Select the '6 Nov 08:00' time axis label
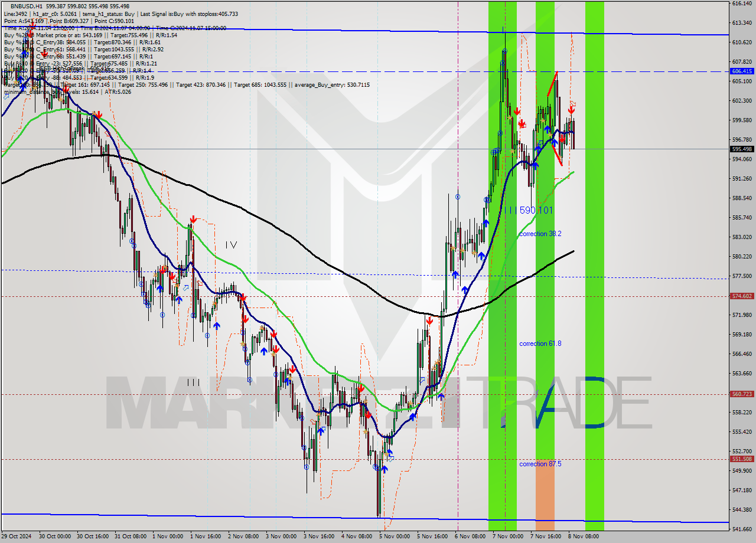Viewport: 756px width, 543px height. pyautogui.click(x=471, y=537)
